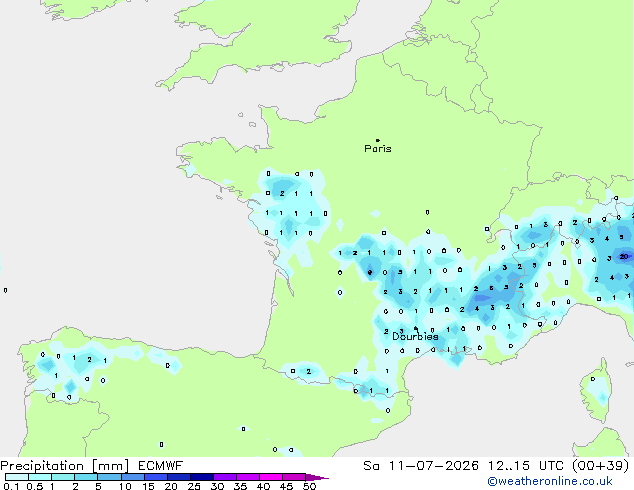Click the legend scale label 25
The height and width of the screenshot is (490, 634).
point(194,486)
